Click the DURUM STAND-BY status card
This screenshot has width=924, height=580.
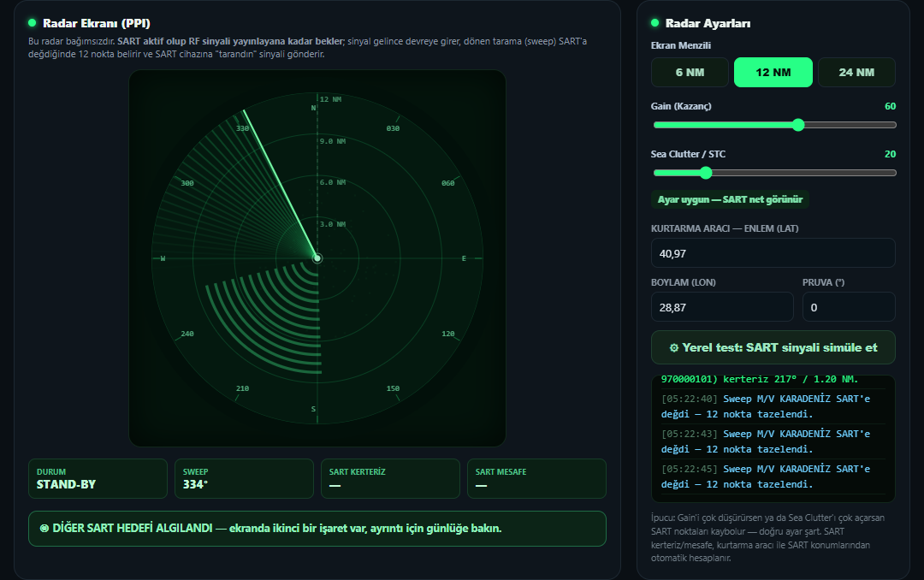98,478
